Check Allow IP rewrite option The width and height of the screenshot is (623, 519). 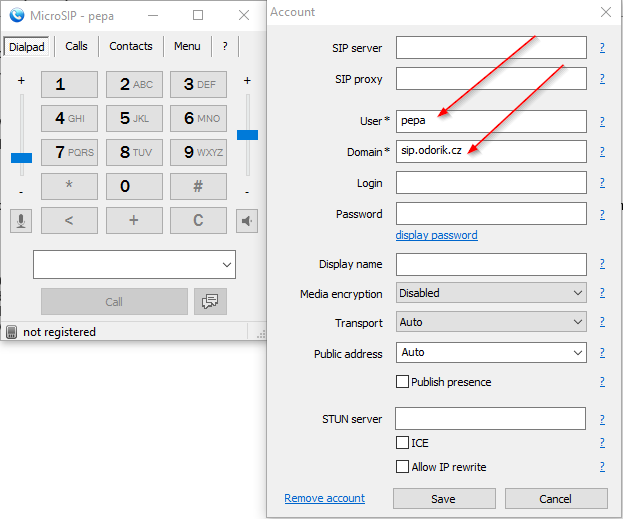403,467
